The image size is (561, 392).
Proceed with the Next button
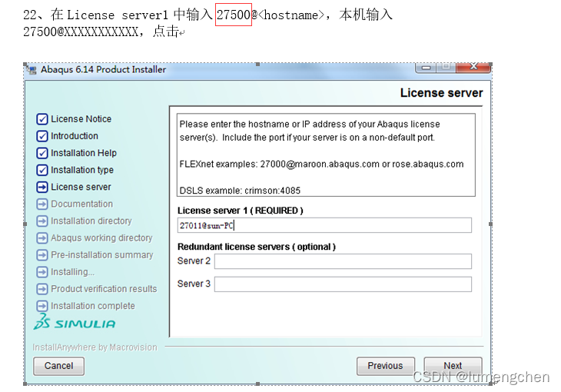coord(453,366)
